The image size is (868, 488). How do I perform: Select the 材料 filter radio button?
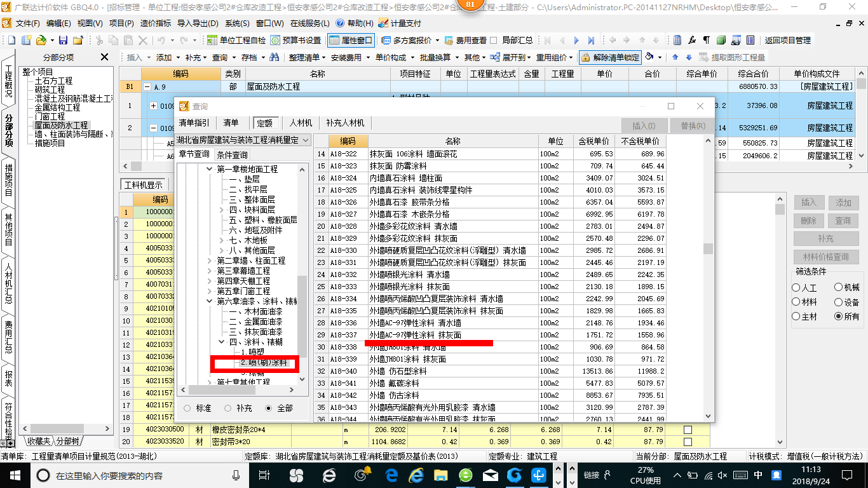point(796,302)
